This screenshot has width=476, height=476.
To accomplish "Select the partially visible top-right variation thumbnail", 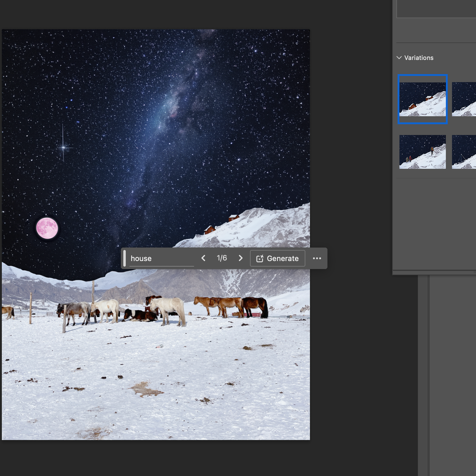I will (464, 99).
